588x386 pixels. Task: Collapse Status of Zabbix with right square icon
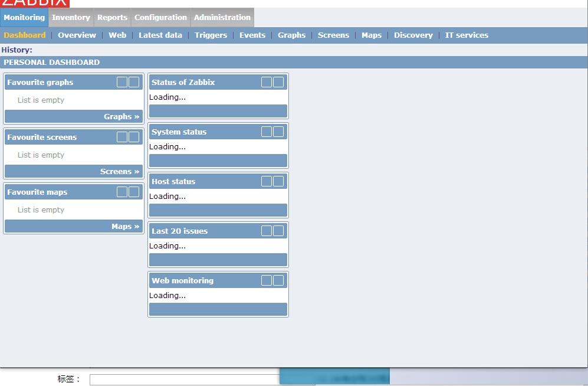[x=278, y=82]
